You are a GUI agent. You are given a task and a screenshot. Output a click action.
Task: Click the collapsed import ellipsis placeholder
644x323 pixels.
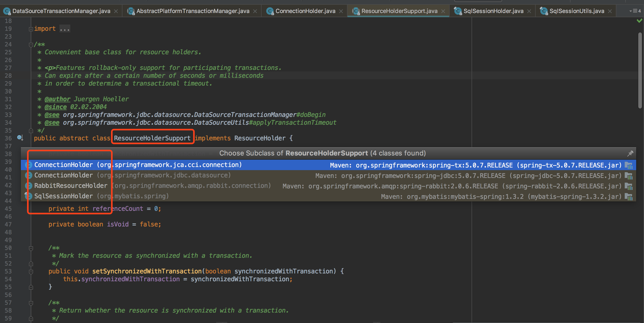click(65, 29)
